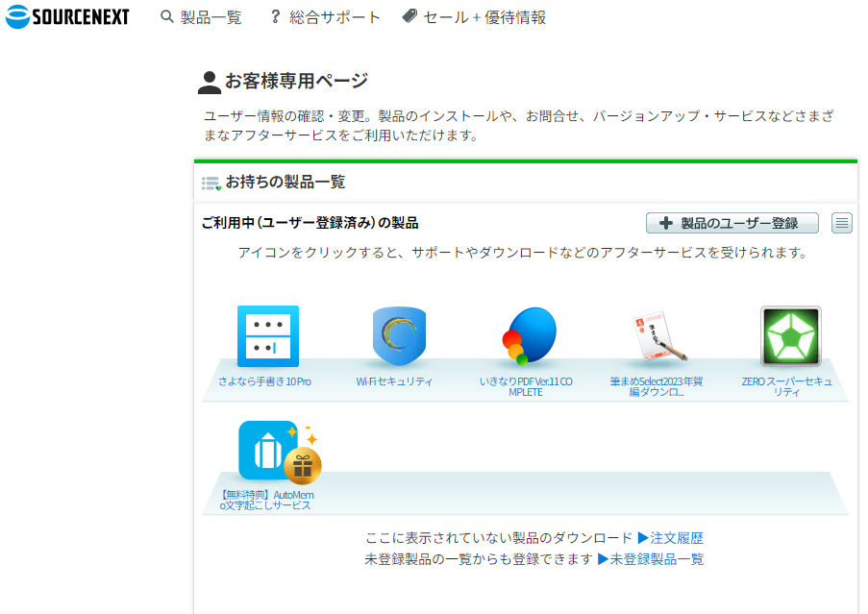The image size is (868, 614).
Task: Open 総合サポート in the top menu
Action: coord(325,17)
